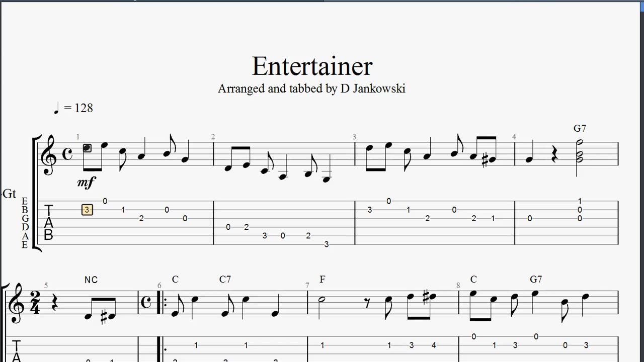
Task: Click measure number 2
Action: click(213, 137)
